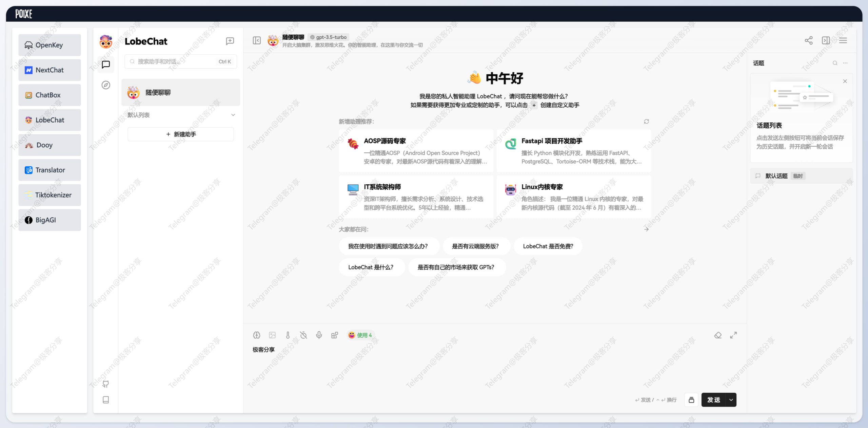Open the hamburger menu icon at top right
868x428 pixels.
[843, 40]
